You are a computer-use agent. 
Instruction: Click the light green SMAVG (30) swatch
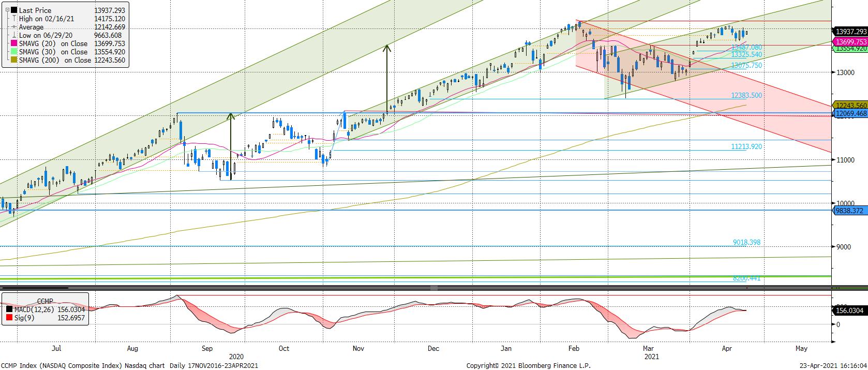tap(14, 52)
